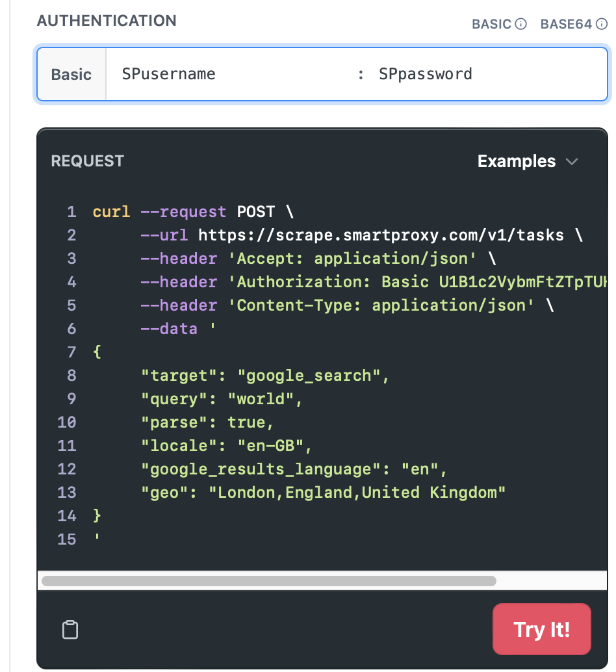Click the BASIC label link
Image resolution: width=616 pixels, height=672 pixels.
(x=491, y=24)
